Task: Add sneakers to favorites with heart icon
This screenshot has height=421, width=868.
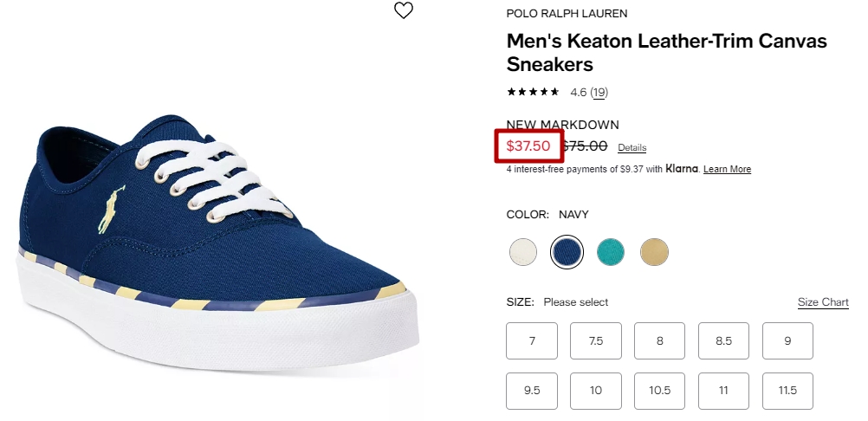Action: click(x=404, y=10)
